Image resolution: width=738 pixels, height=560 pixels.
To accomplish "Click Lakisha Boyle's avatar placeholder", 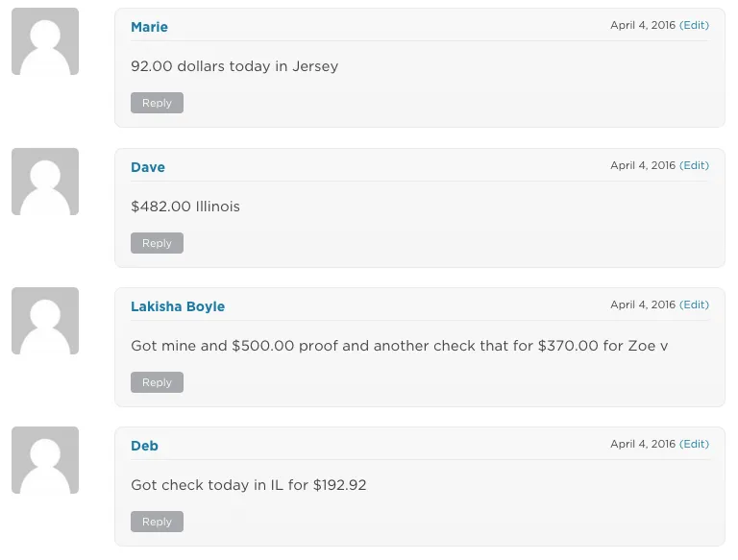I will [x=45, y=320].
